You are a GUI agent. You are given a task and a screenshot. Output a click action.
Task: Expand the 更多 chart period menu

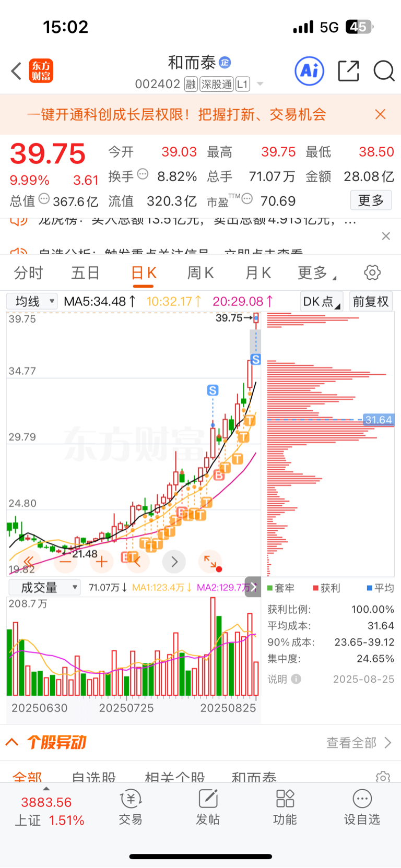pyautogui.click(x=317, y=272)
